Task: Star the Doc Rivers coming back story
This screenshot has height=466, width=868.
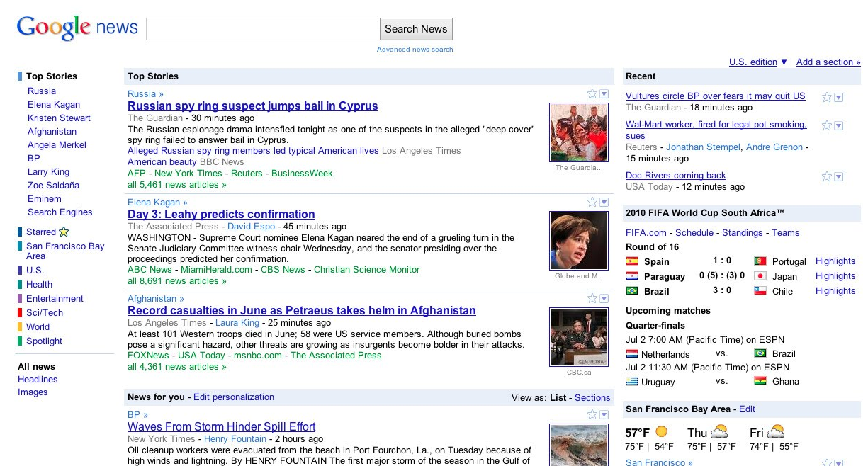Action: tap(828, 176)
